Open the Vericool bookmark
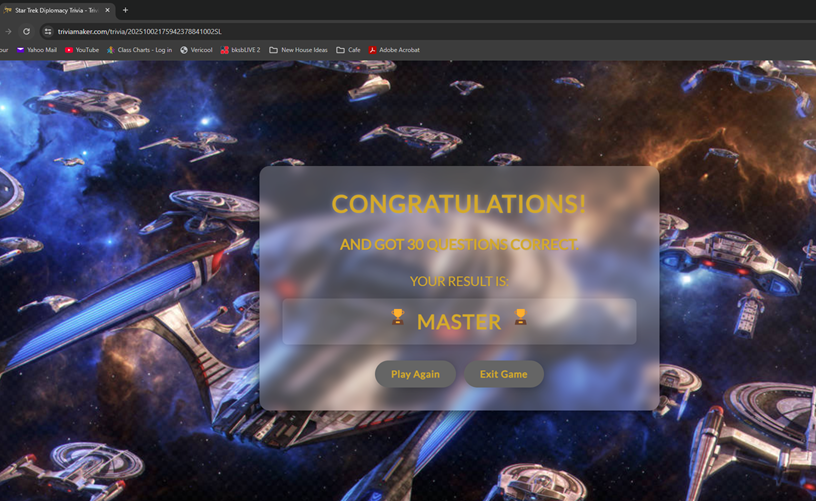This screenshot has height=501, width=816. pos(196,50)
